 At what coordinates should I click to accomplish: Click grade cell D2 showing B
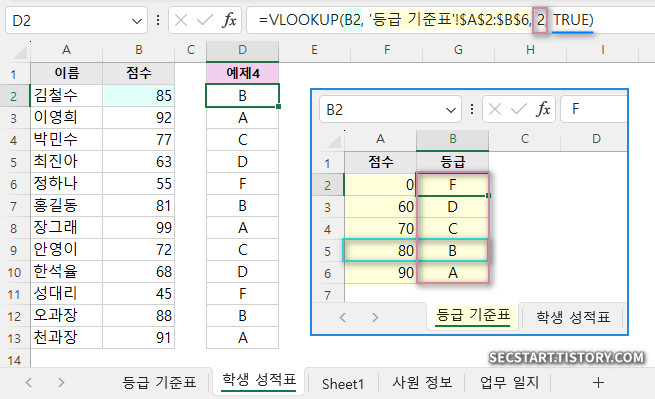point(242,96)
